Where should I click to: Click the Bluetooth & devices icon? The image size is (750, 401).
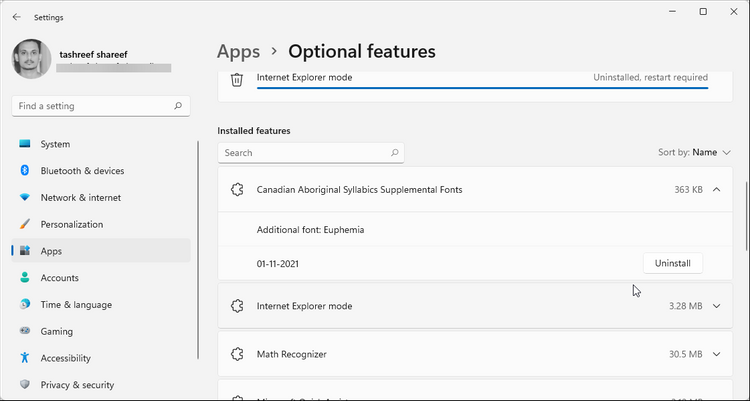[25, 170]
